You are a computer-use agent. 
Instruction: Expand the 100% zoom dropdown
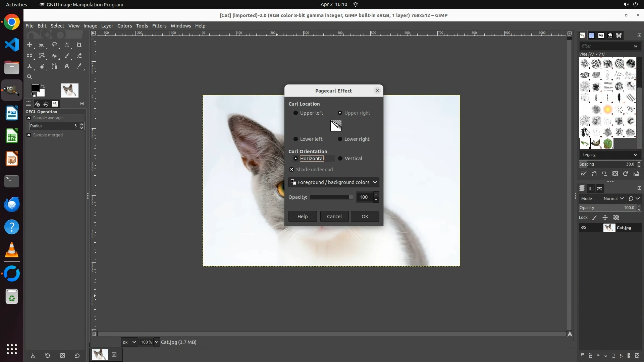[157, 342]
